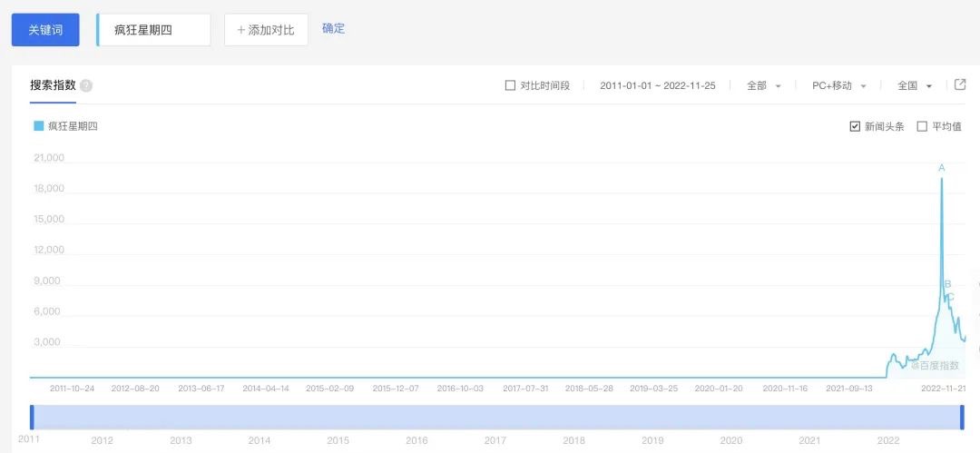Click the right handle of timeline range slider
Viewport: 980px width, 453px height.
962,418
